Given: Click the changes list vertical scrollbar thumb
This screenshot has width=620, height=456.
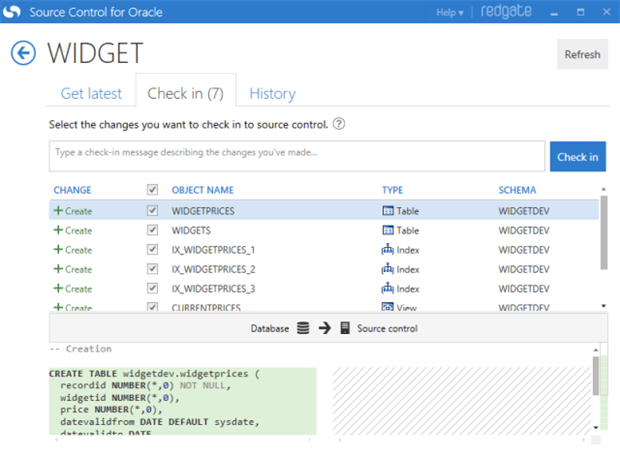Looking at the screenshot, I should tap(604, 233).
